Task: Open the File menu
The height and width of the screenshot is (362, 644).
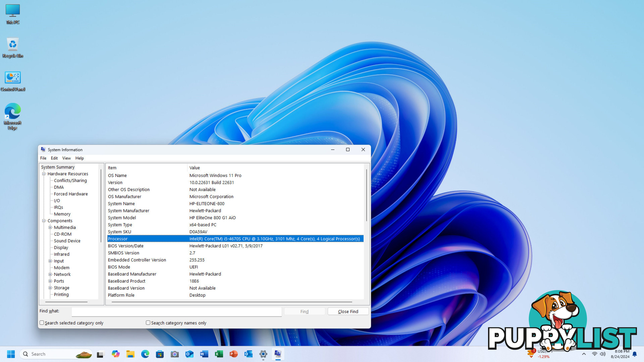Action: click(43, 158)
